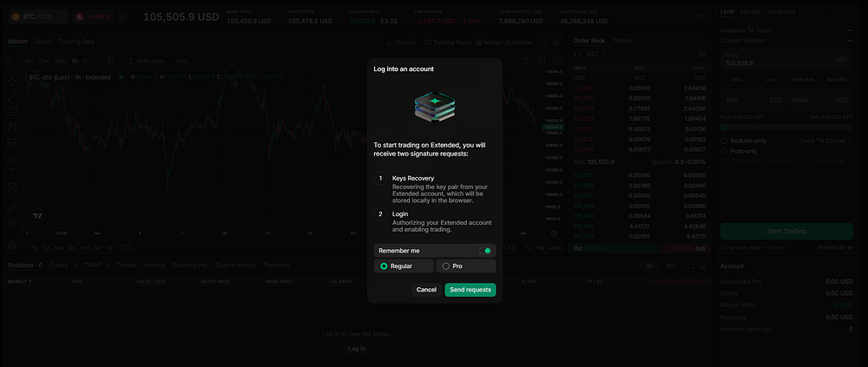Screen dimensions: 868x367
Task: Toggle the Remember me switch
Action: (x=485, y=251)
